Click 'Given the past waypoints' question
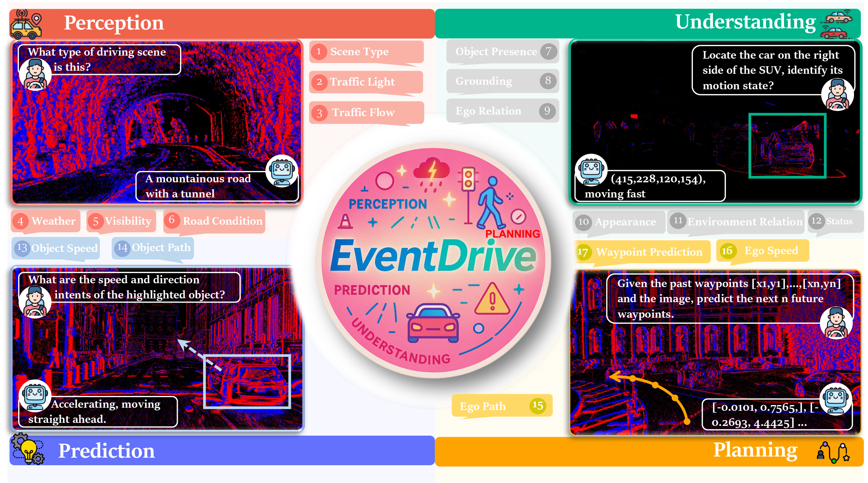868x483 pixels. point(730,299)
